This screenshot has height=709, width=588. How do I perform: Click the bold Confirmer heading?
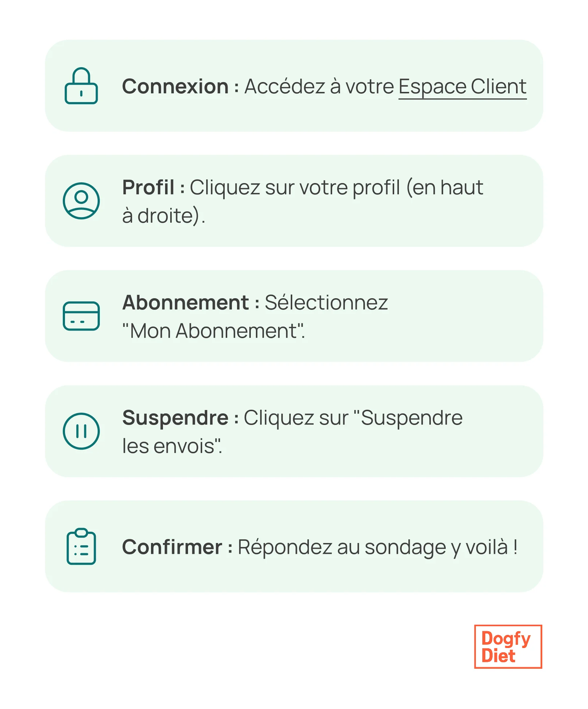pos(172,547)
